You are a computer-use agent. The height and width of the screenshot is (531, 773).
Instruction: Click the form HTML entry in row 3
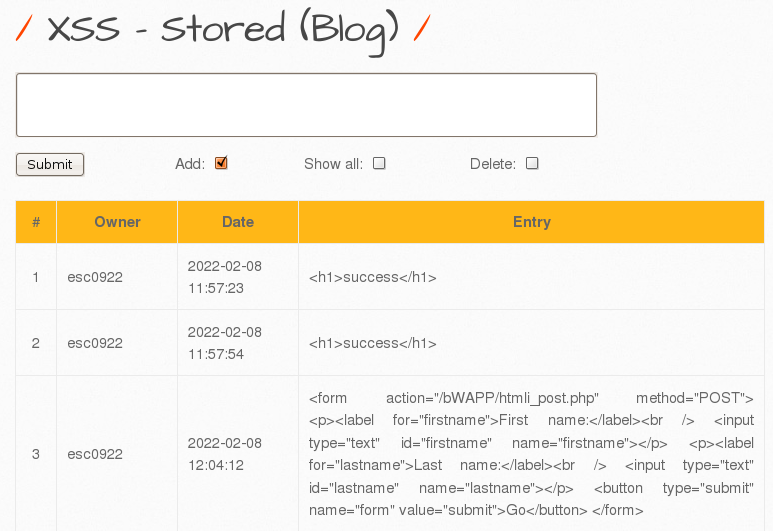(x=531, y=454)
